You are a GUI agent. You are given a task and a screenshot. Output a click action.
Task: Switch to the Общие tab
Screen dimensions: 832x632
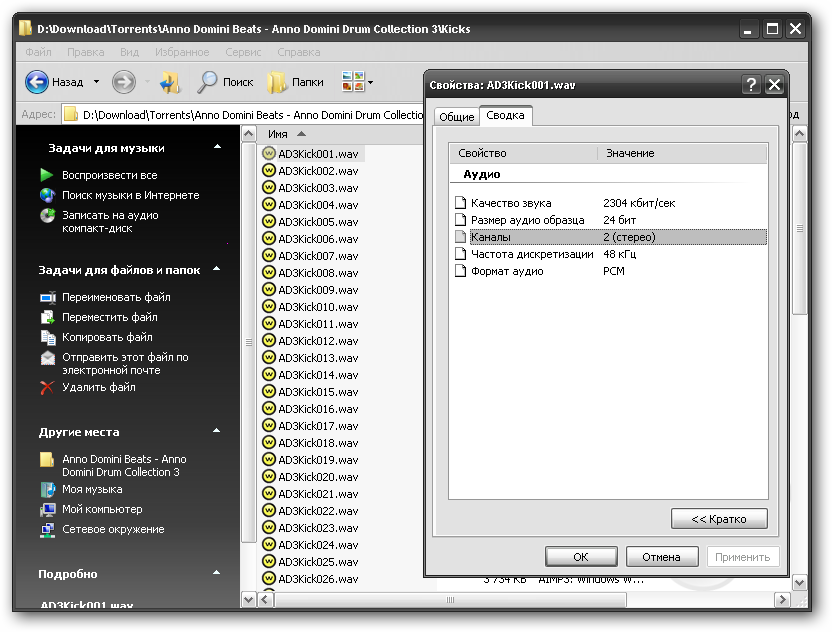pyautogui.click(x=456, y=117)
